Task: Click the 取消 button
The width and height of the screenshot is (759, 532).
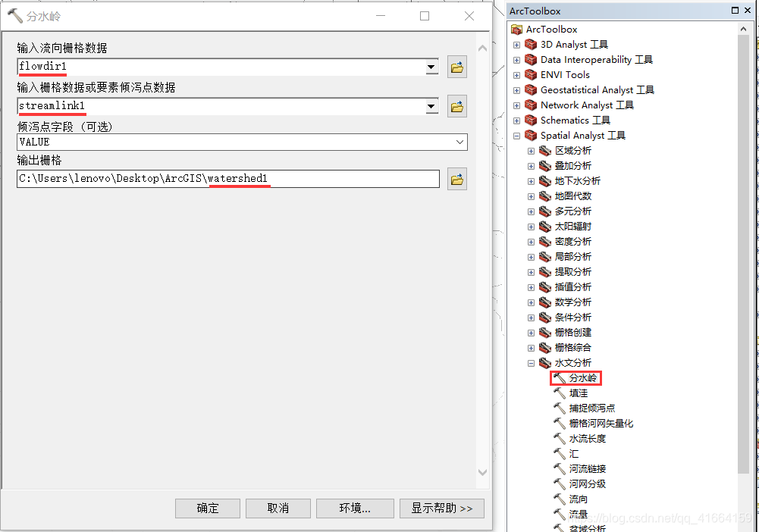Action: point(278,509)
